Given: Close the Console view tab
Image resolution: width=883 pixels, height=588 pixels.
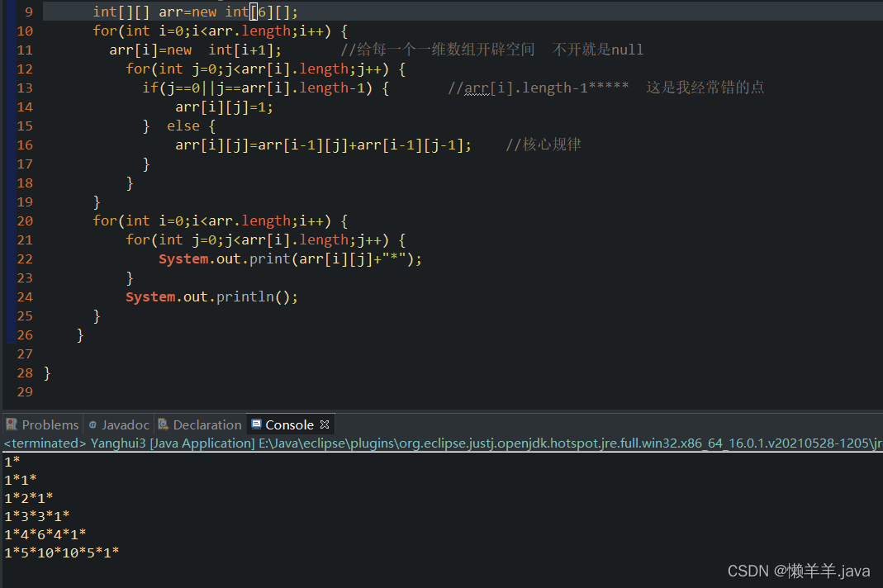Looking at the screenshot, I should click(325, 424).
